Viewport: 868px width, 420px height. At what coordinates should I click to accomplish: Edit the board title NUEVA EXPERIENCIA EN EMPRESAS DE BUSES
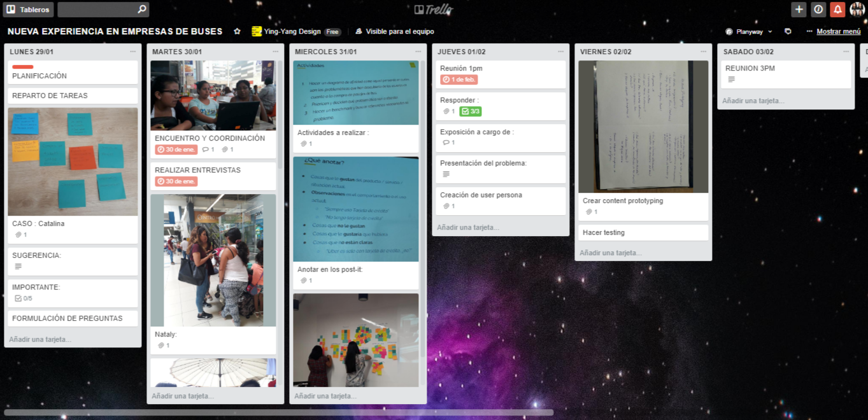[115, 31]
